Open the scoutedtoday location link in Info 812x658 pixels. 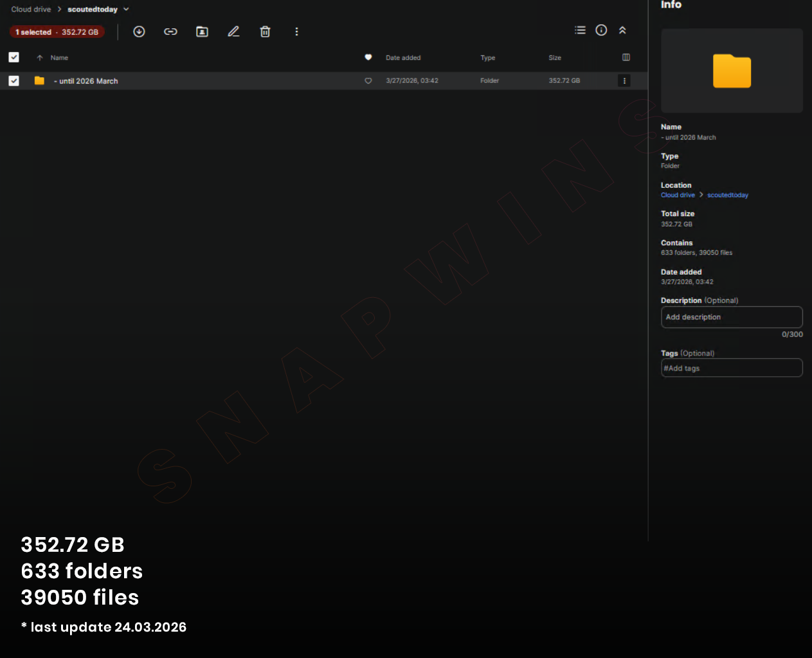coord(727,195)
